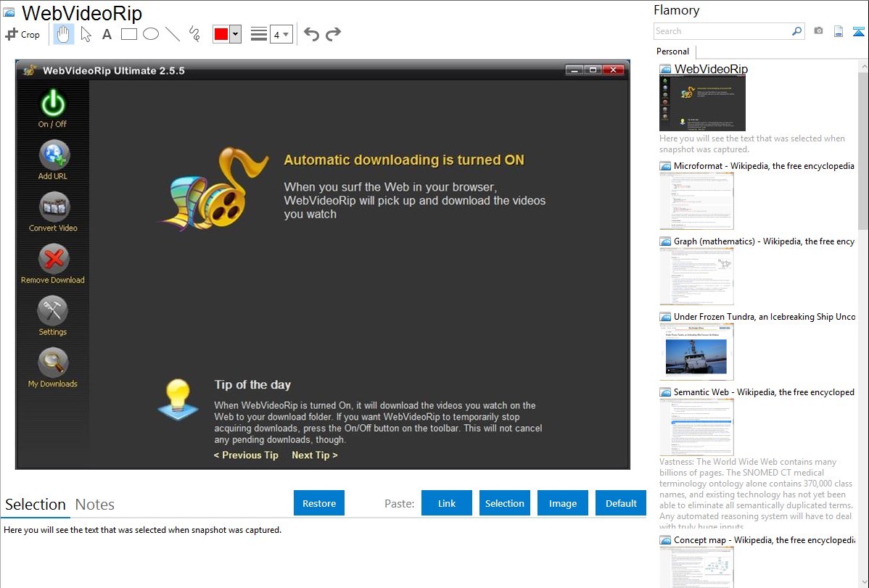Click the Vastness description text under Semantic Web
Screen dimensions: 869x588
click(756, 494)
